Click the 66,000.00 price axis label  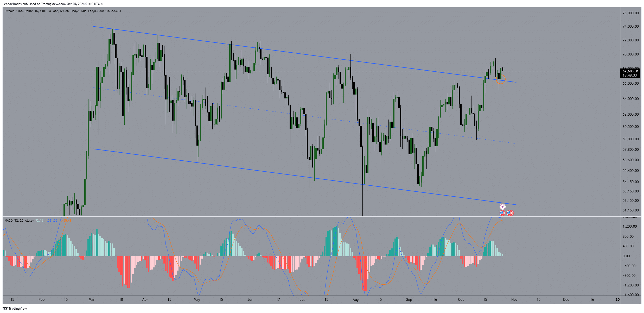click(x=630, y=83)
